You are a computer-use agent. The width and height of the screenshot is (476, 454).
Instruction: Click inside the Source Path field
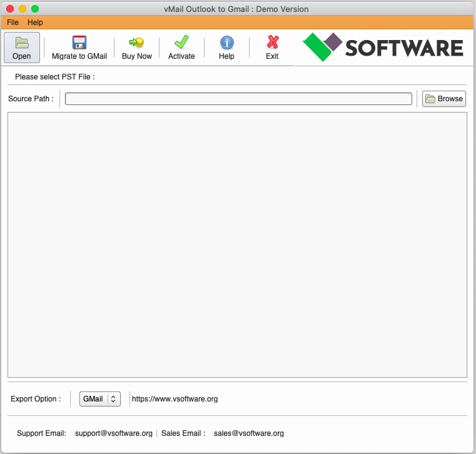tap(238, 99)
